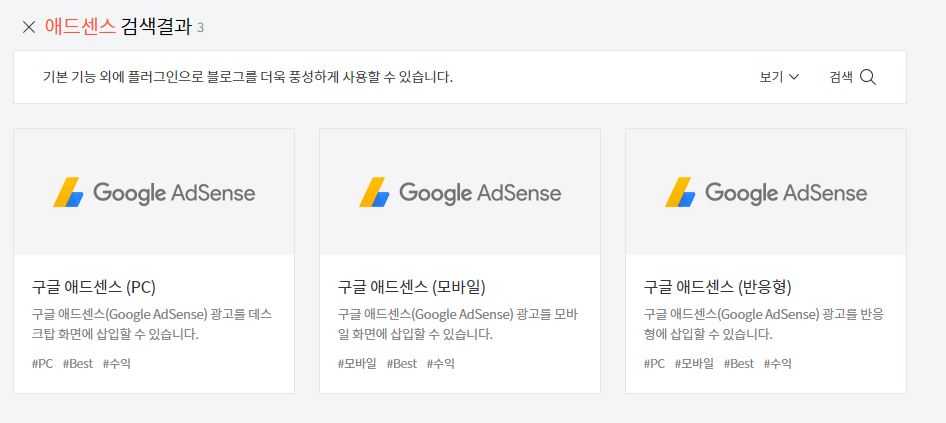Click the #PC tag on the PC card
This screenshot has height=423, width=946.
click(42, 364)
